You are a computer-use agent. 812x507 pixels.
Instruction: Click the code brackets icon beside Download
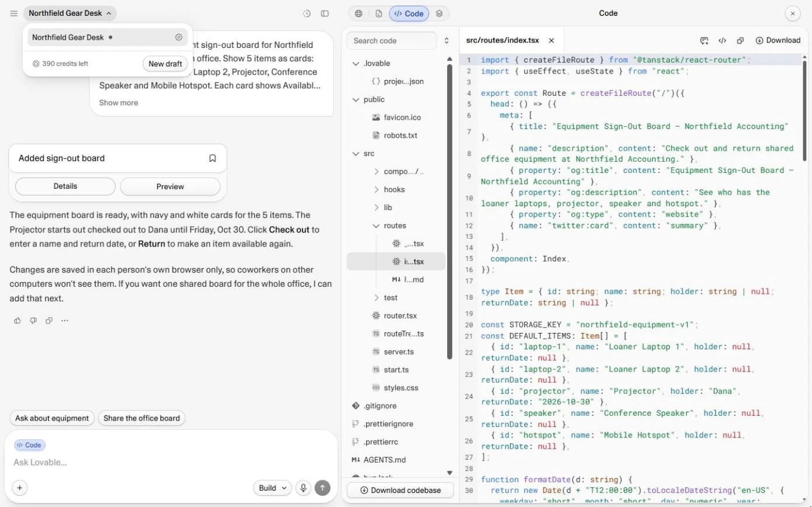722,40
